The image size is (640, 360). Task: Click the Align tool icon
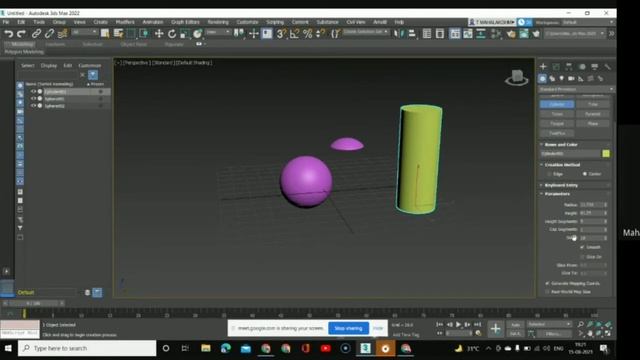tap(412, 34)
